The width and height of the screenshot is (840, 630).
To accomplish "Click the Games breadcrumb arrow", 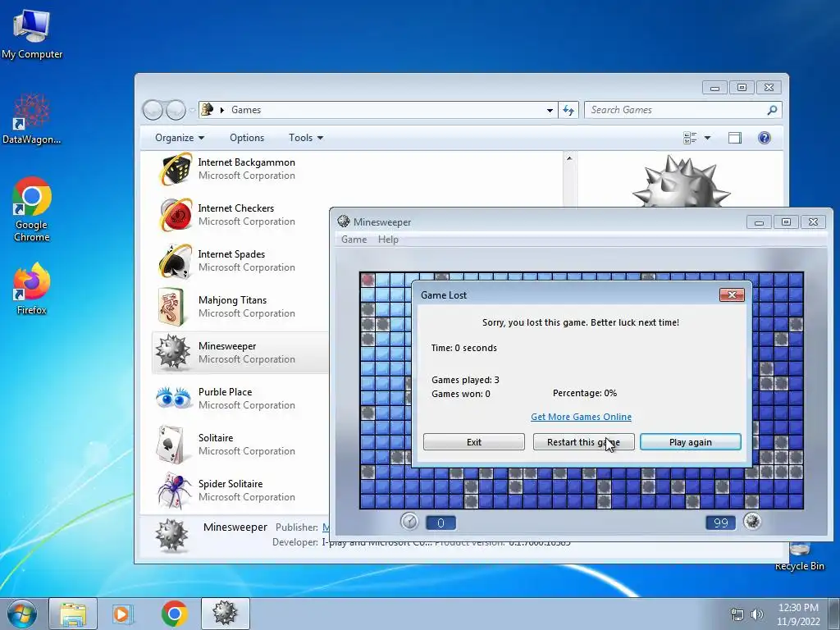I will (x=221, y=110).
